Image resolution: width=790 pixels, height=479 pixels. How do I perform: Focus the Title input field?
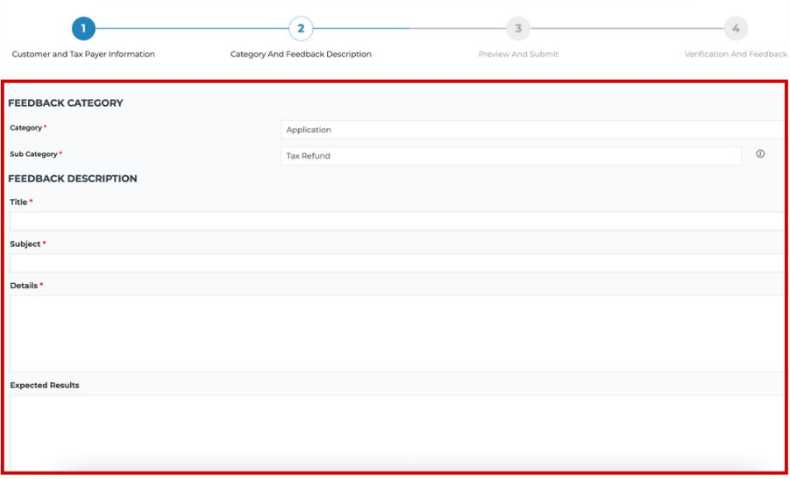pos(395,221)
